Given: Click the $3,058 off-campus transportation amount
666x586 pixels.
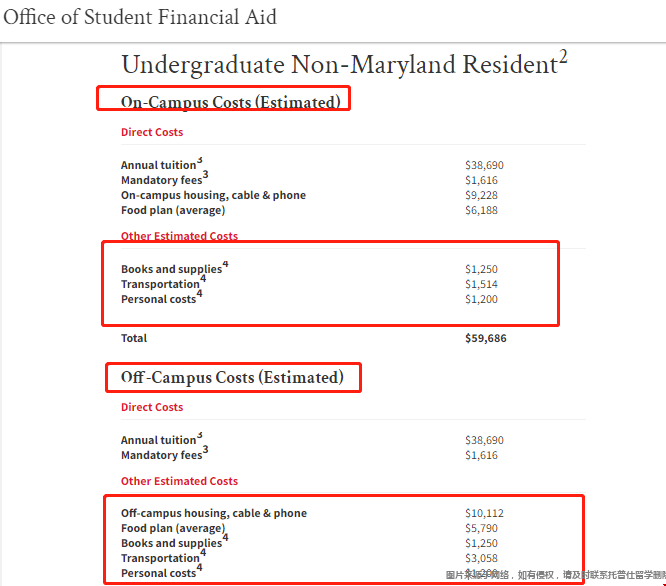Looking at the screenshot, I should coord(481,558).
